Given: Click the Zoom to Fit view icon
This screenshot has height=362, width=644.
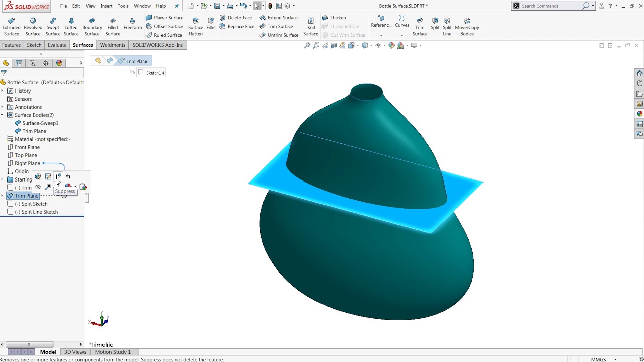Looking at the screenshot, I should point(307,45).
